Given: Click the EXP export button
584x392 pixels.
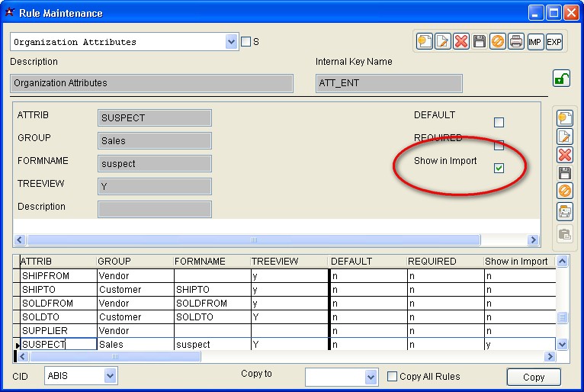Looking at the screenshot, I should [554, 41].
